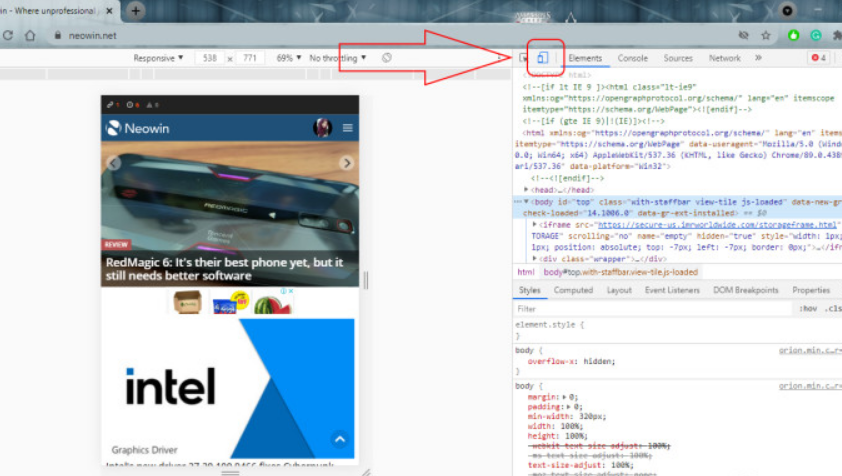Open the RedMagic 6 review headline

click(x=224, y=269)
